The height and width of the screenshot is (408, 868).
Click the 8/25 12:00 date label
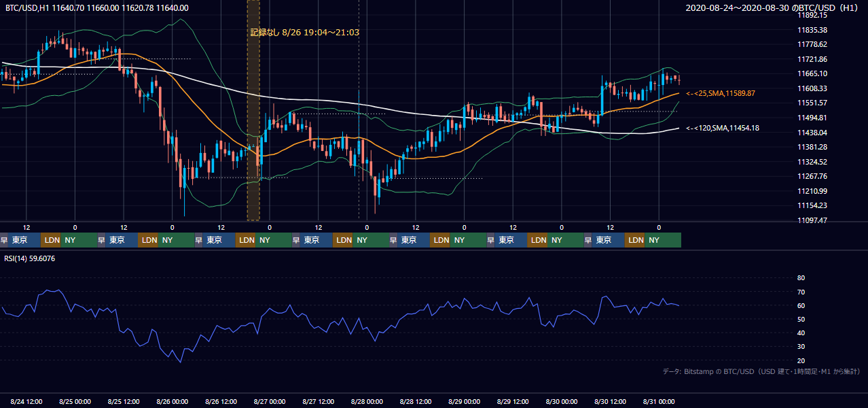click(124, 402)
